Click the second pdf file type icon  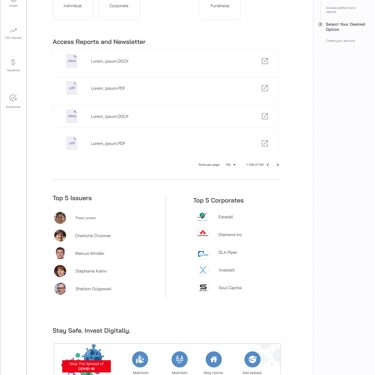pyautogui.click(x=72, y=143)
